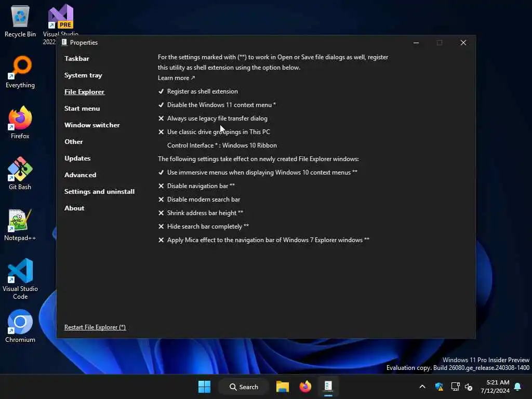Screen dimensions: 532x399
Task: Enable Shrink address bar height
Action: point(201,213)
